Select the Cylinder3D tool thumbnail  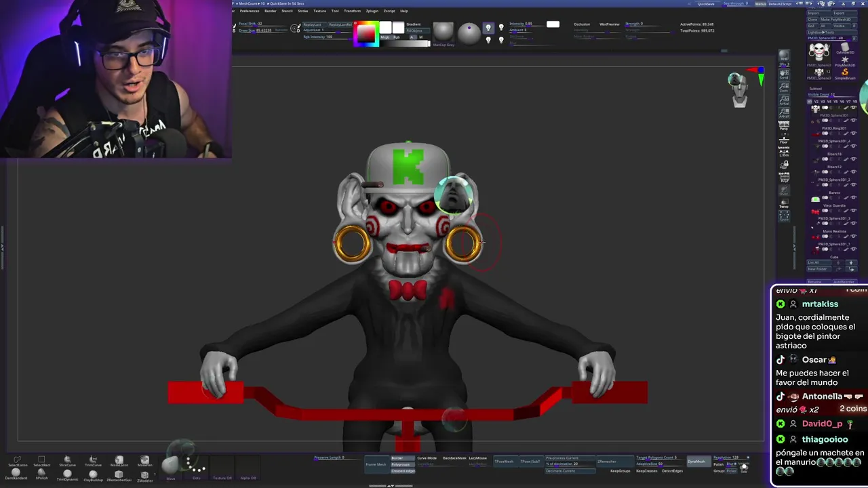tap(845, 49)
